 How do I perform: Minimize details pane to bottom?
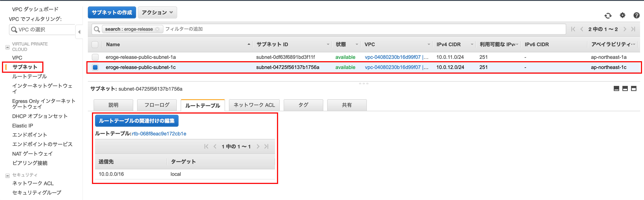click(616, 88)
